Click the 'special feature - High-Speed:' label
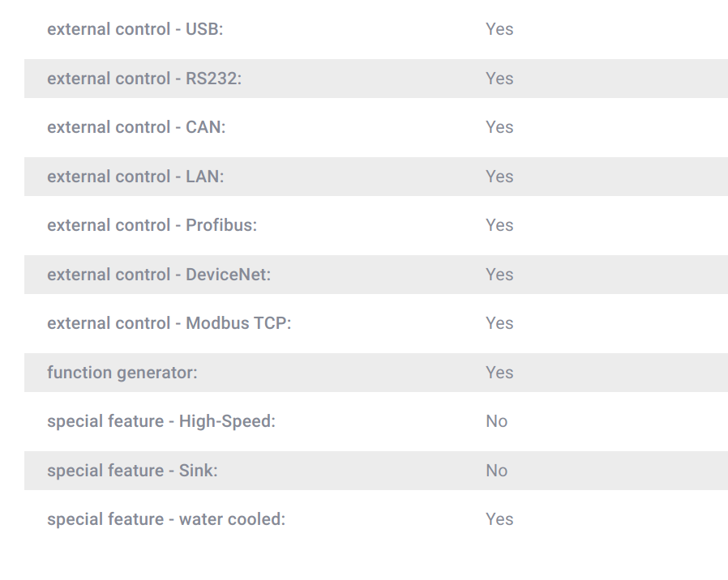Screen dimensions: 728x580 pos(161,421)
